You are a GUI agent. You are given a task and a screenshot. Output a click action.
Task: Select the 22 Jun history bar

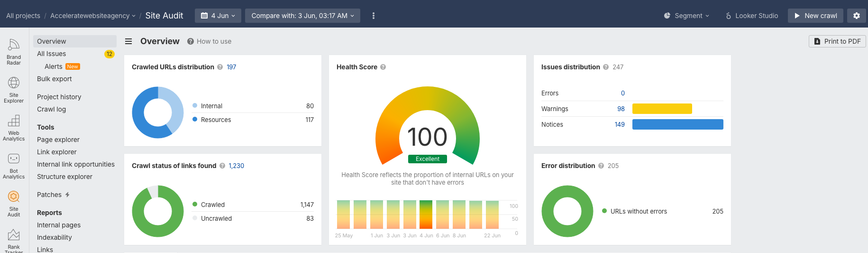point(493,215)
